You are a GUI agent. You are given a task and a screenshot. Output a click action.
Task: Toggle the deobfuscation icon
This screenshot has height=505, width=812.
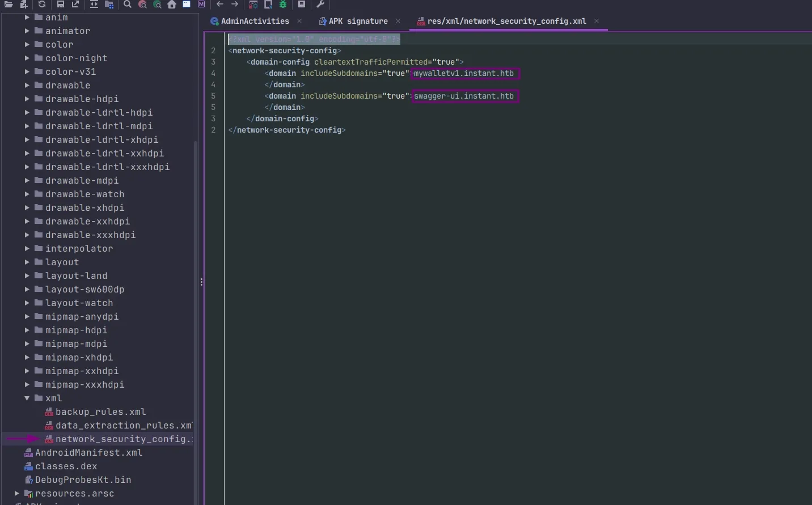(x=253, y=4)
